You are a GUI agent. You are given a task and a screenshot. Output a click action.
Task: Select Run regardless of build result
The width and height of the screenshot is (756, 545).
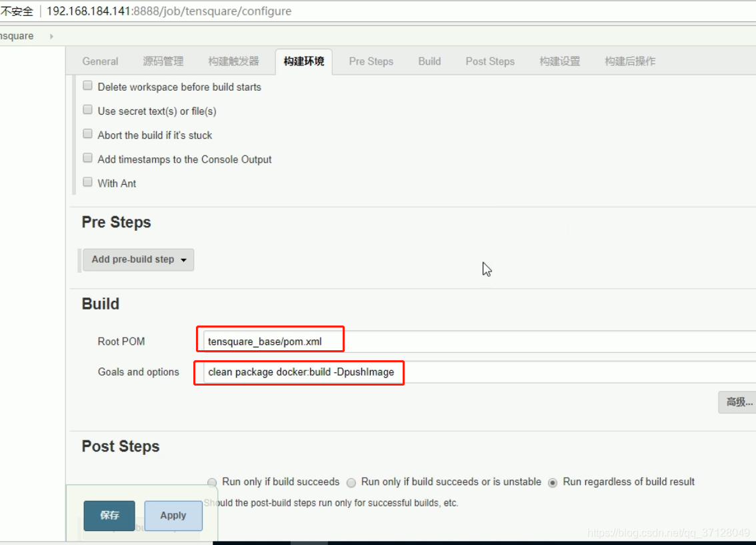coord(553,482)
